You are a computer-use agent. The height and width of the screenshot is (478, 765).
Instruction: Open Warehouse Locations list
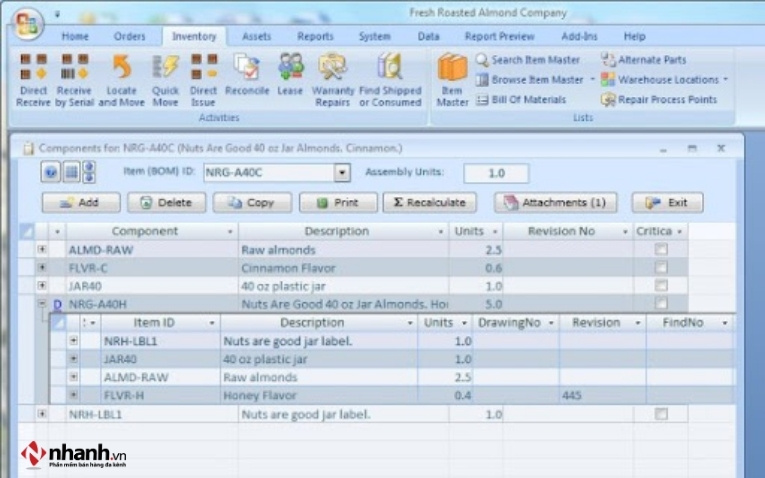[661, 80]
